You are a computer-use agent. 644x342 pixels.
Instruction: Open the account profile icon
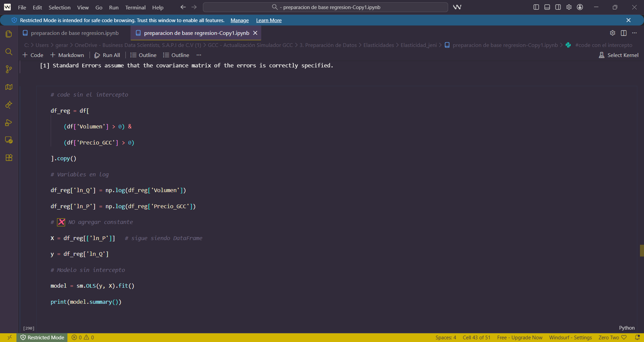580,7
